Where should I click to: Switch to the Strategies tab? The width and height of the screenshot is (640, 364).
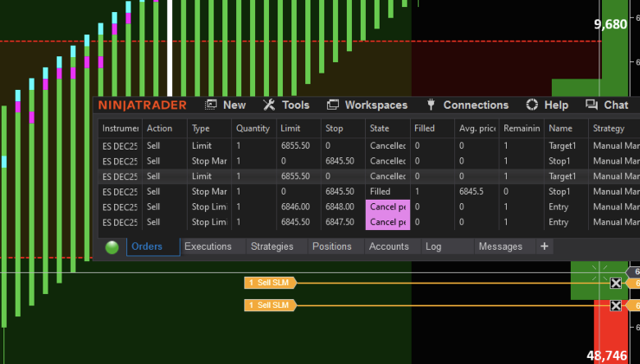[x=272, y=246]
